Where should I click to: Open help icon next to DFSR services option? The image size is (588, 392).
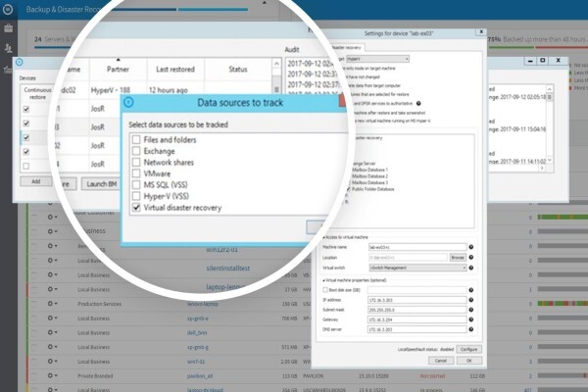coord(418,104)
